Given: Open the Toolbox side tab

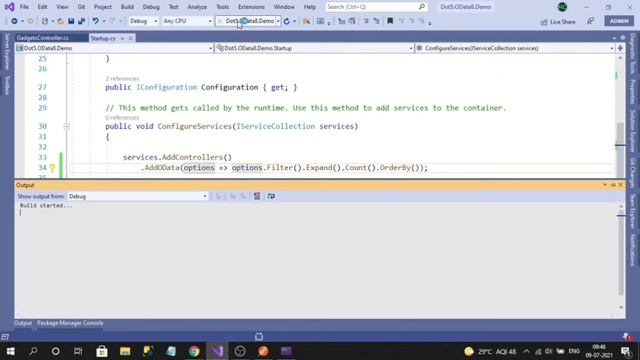Looking at the screenshot, I should (x=7, y=85).
